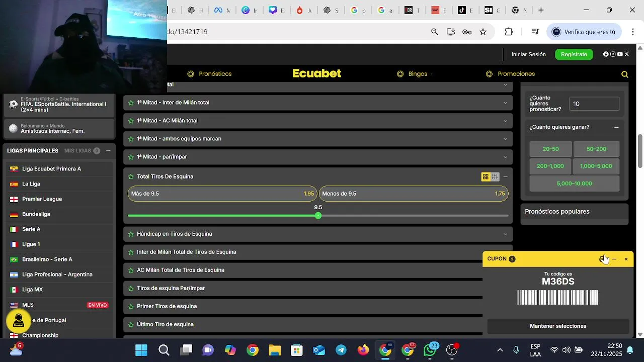Open the Promociones menu
Screen dimensions: 644x362
(510, 74)
